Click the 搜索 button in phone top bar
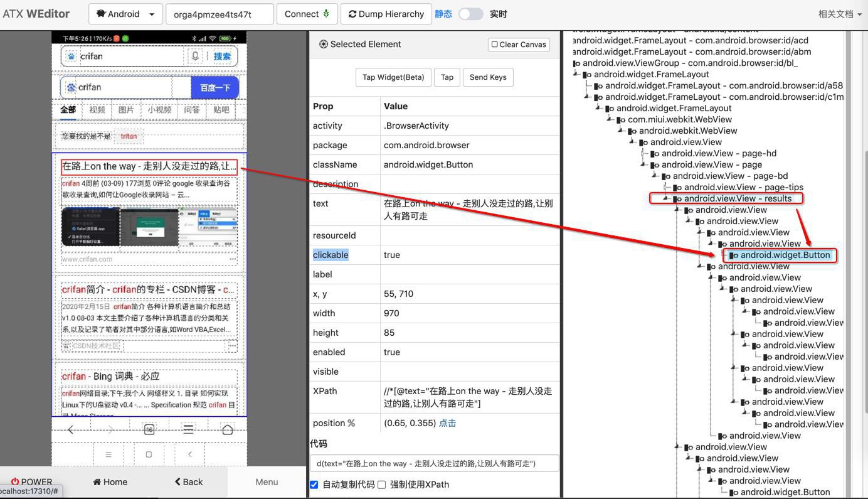This screenshot has width=868, height=499. (x=222, y=56)
